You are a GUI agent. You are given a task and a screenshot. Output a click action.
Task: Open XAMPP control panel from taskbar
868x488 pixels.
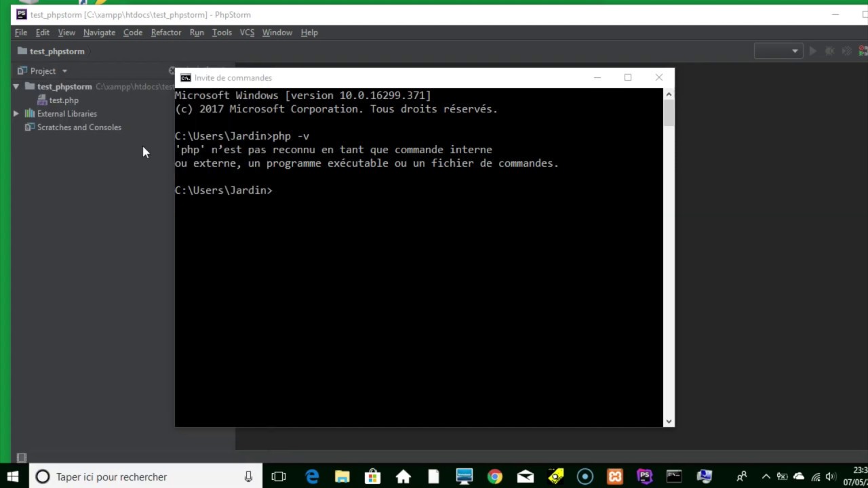click(x=615, y=476)
